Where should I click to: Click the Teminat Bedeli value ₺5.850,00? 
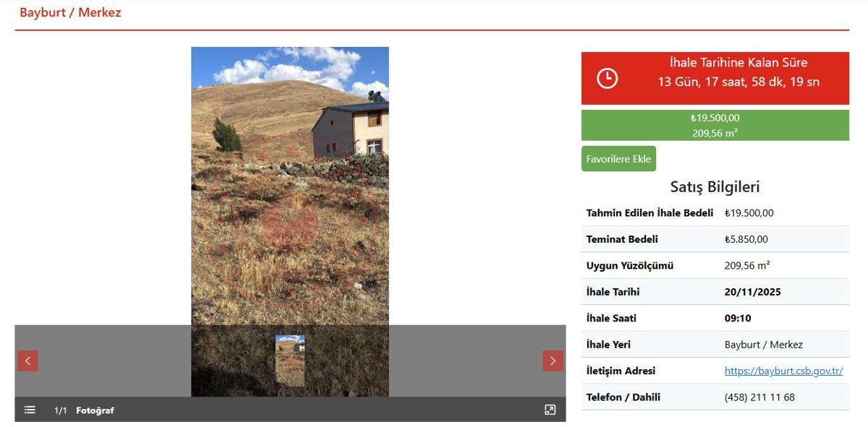tap(746, 239)
